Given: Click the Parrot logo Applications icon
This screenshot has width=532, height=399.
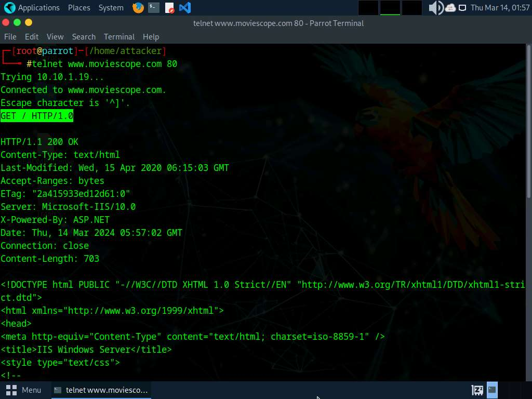Looking at the screenshot, I should 9,8.
